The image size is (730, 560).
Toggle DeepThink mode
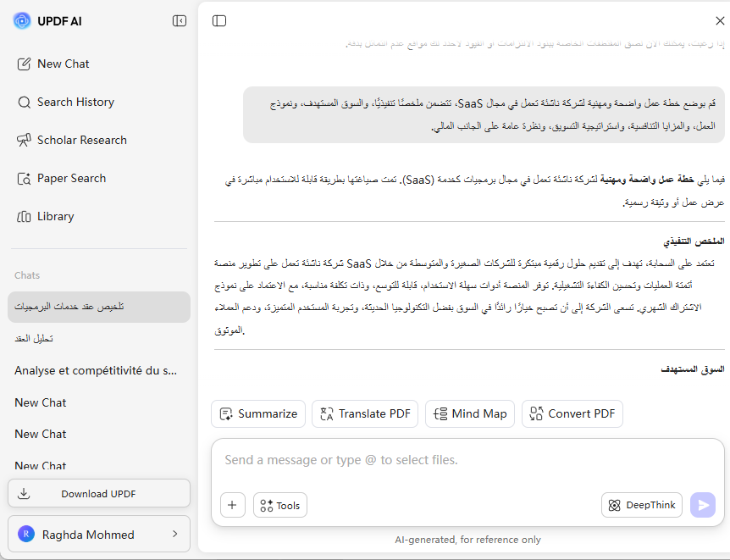pos(642,505)
